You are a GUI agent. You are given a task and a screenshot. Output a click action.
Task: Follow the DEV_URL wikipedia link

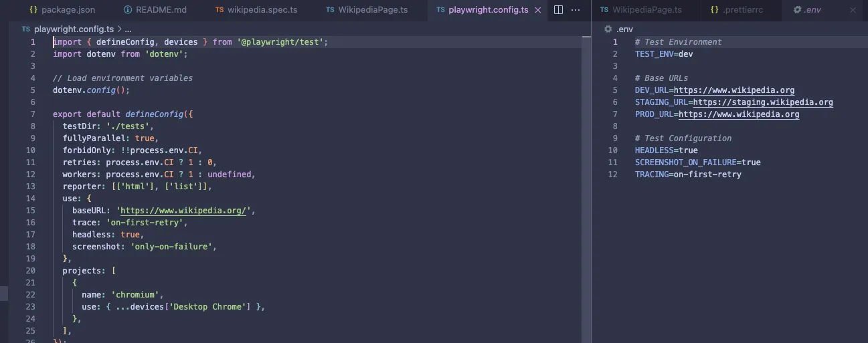tap(734, 90)
